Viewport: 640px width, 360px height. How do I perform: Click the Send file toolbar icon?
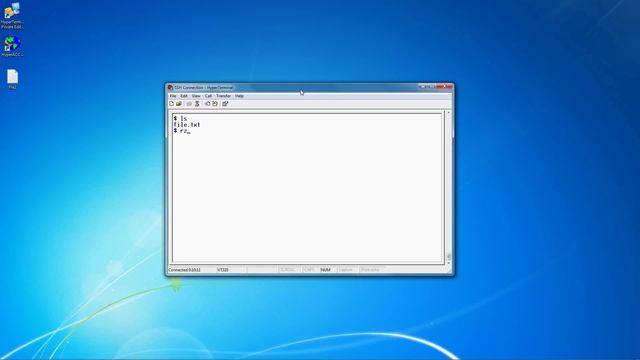[207, 104]
